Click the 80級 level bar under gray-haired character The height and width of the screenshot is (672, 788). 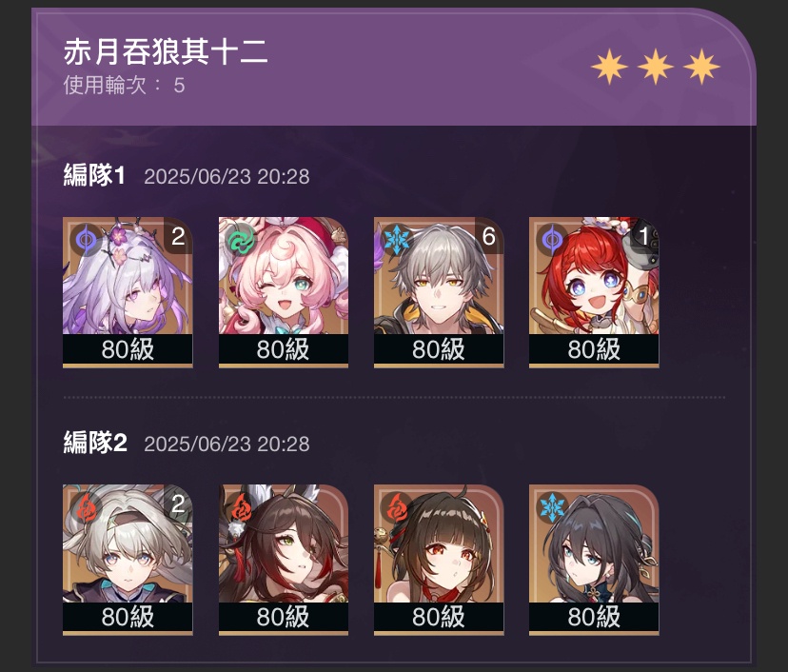pos(439,349)
